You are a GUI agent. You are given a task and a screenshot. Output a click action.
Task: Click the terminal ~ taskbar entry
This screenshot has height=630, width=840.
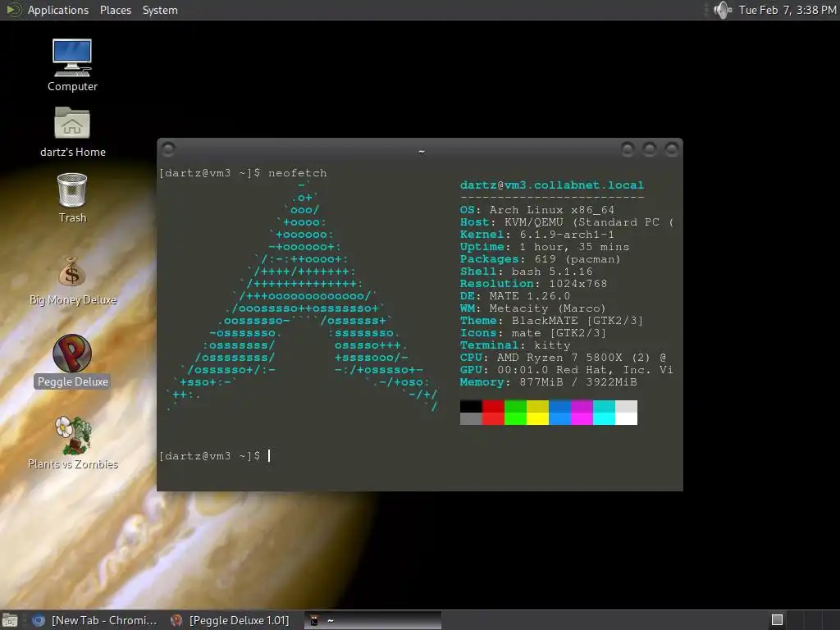coord(373,620)
